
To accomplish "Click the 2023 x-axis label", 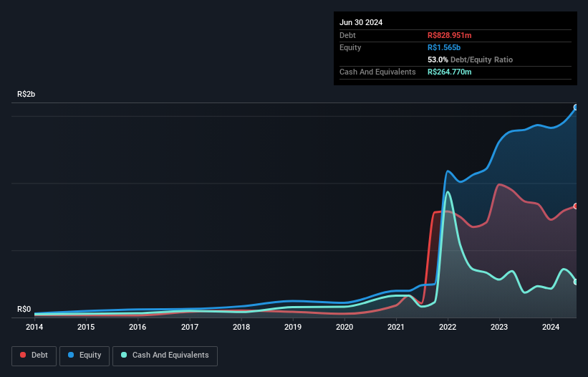I will click(499, 327).
